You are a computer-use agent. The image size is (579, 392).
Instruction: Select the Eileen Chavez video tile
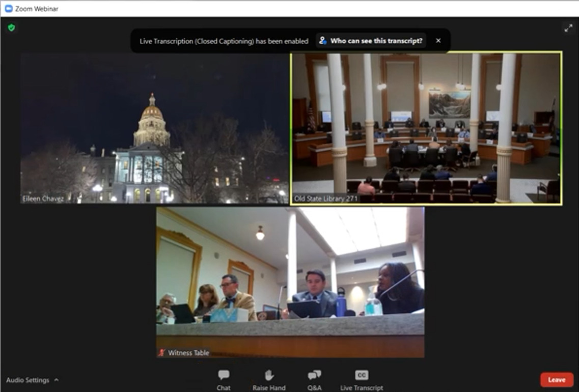coord(154,127)
